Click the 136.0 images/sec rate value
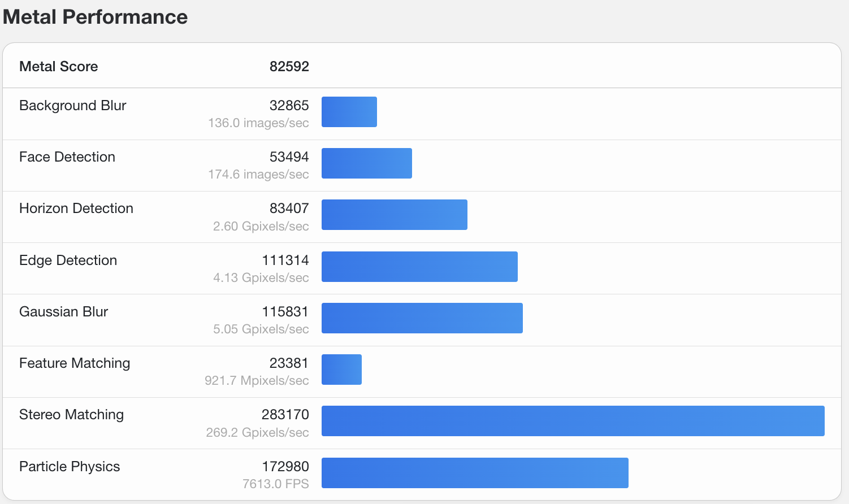Screen dimensions: 849x504 click(258, 123)
